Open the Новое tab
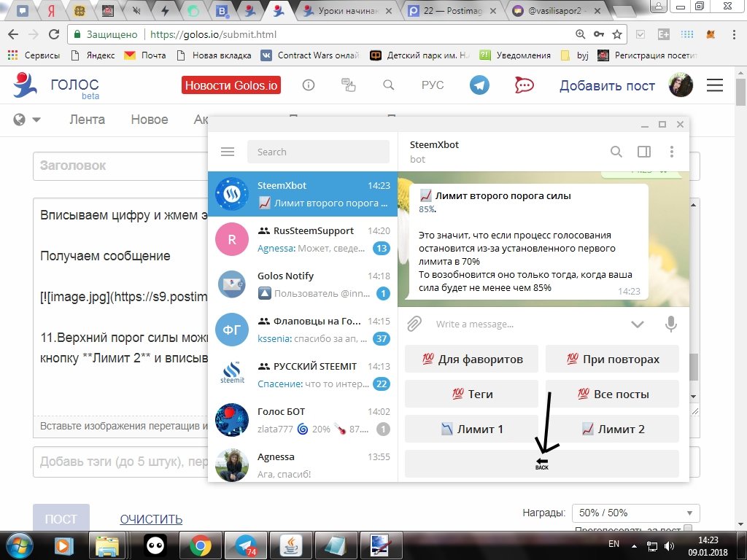The width and height of the screenshot is (747, 560). pos(150,120)
